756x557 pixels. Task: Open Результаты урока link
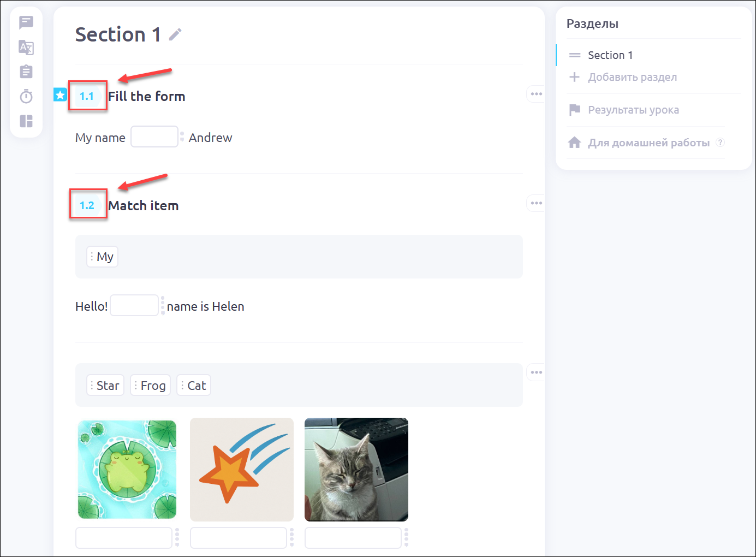pyautogui.click(x=633, y=110)
